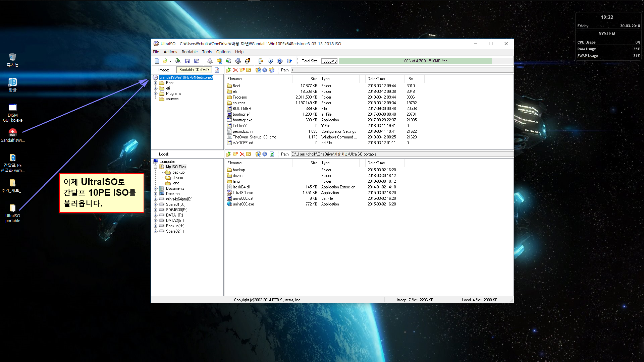Open the Bootable menu
Screen dimensions: 644x362
(x=190, y=52)
